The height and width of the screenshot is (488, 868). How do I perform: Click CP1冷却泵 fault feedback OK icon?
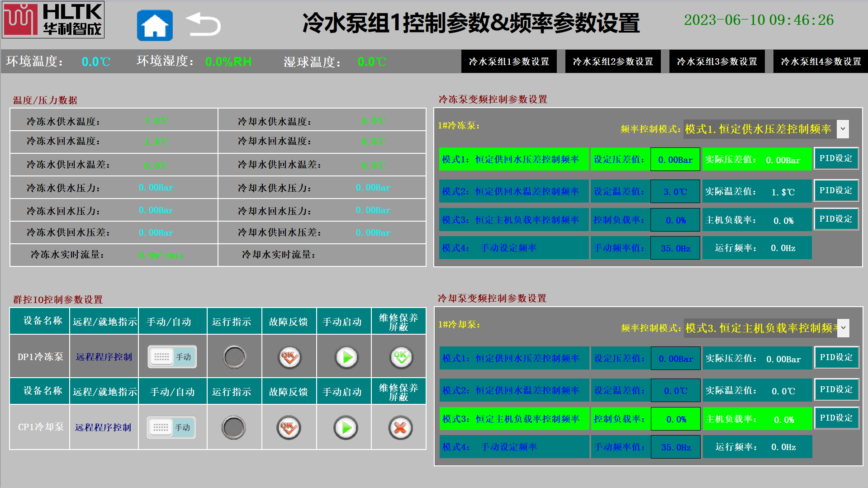point(288,427)
